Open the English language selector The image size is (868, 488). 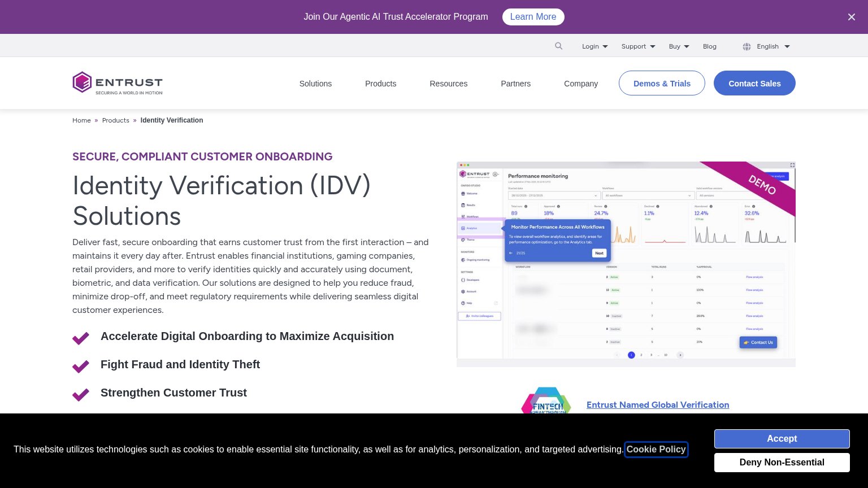click(x=773, y=46)
